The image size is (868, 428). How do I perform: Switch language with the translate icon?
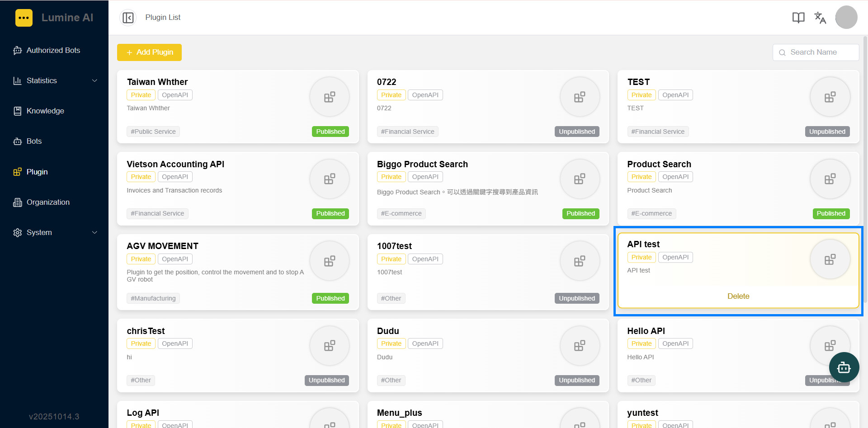[820, 18]
